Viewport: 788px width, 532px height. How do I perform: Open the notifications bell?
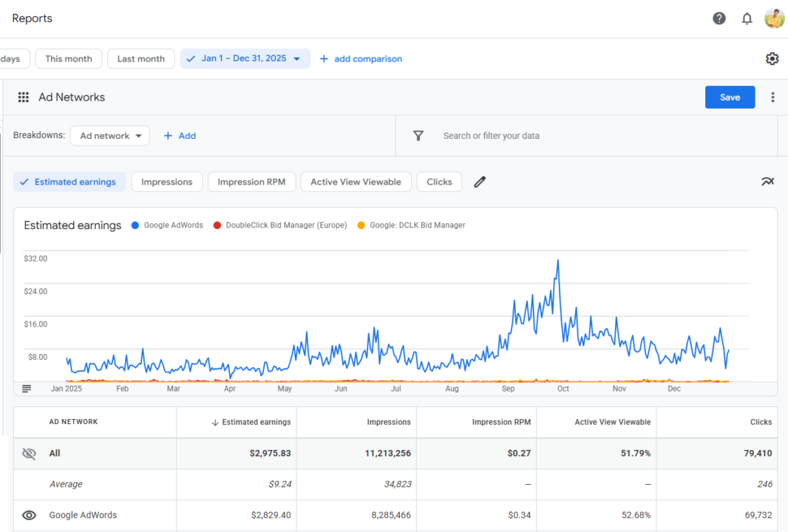pos(747,18)
